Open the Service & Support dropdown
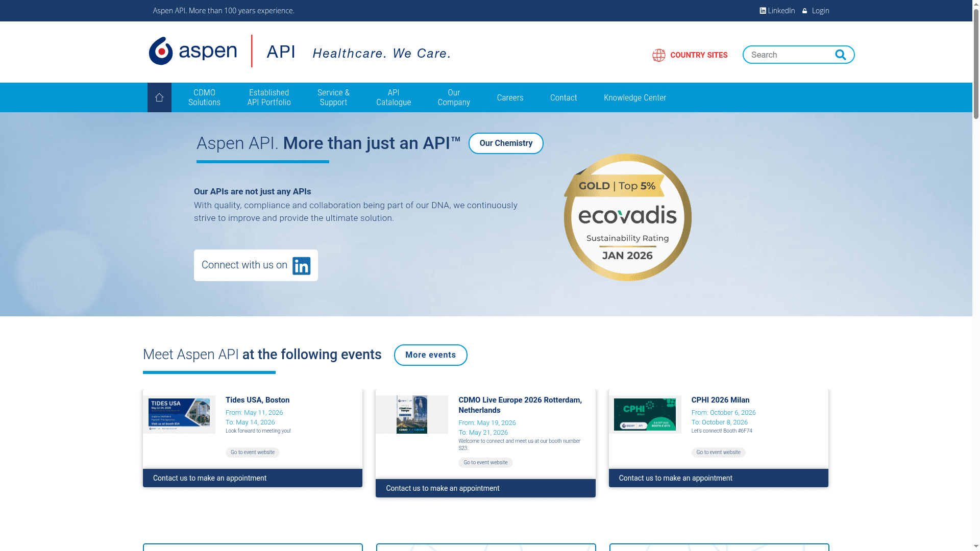Image resolution: width=980 pixels, height=551 pixels. [x=333, y=97]
